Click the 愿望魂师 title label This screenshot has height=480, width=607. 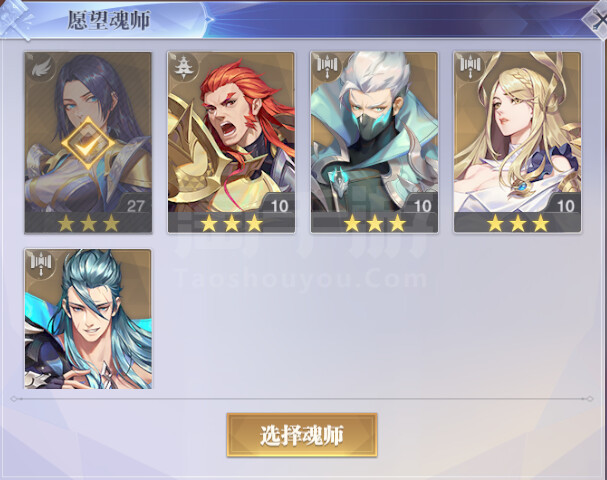109,20
